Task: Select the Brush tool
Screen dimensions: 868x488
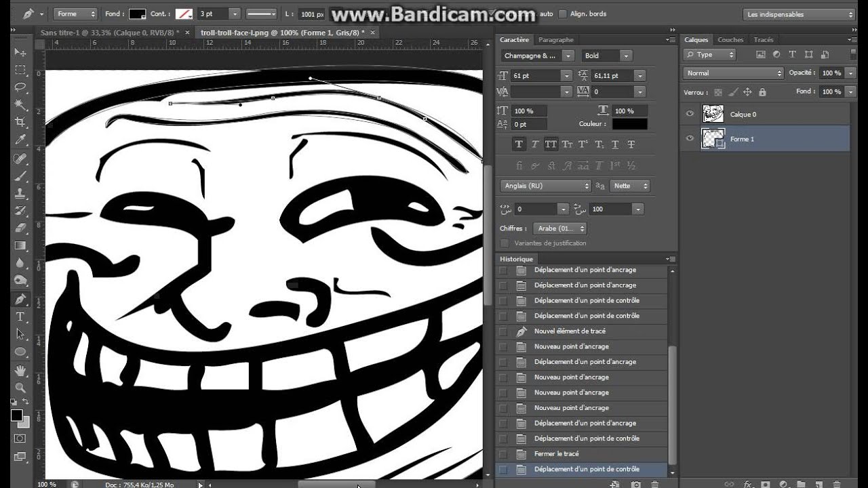Action: [x=20, y=175]
